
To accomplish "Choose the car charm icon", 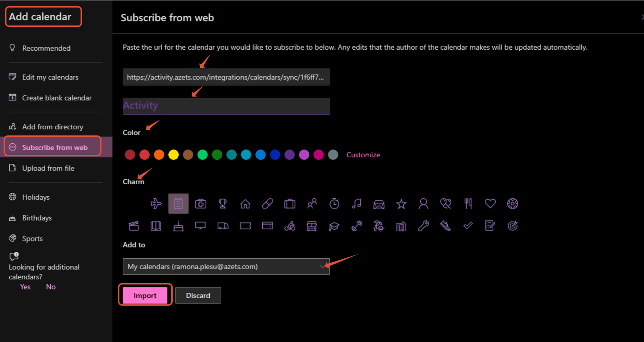I will 379,204.
